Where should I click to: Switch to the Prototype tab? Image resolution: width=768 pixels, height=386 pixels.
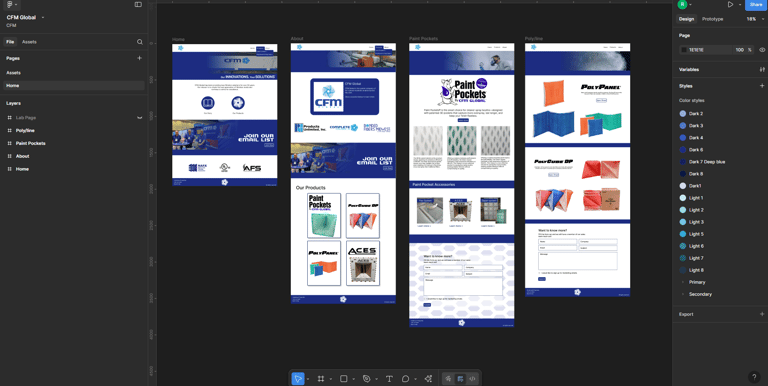(712, 19)
